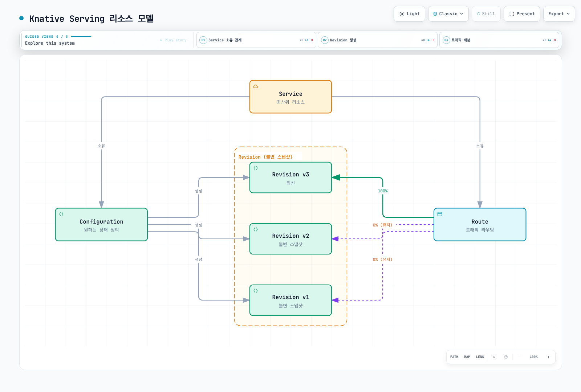Image resolution: width=581 pixels, height=392 pixels.
Task: Click the 100% traffic edge label
Action: pos(383,191)
